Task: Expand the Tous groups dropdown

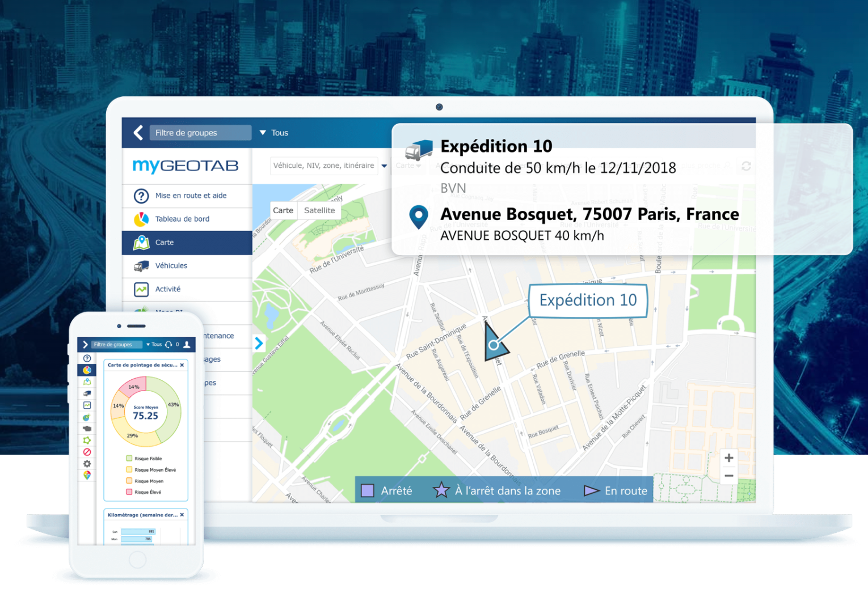Action: pyautogui.click(x=274, y=133)
